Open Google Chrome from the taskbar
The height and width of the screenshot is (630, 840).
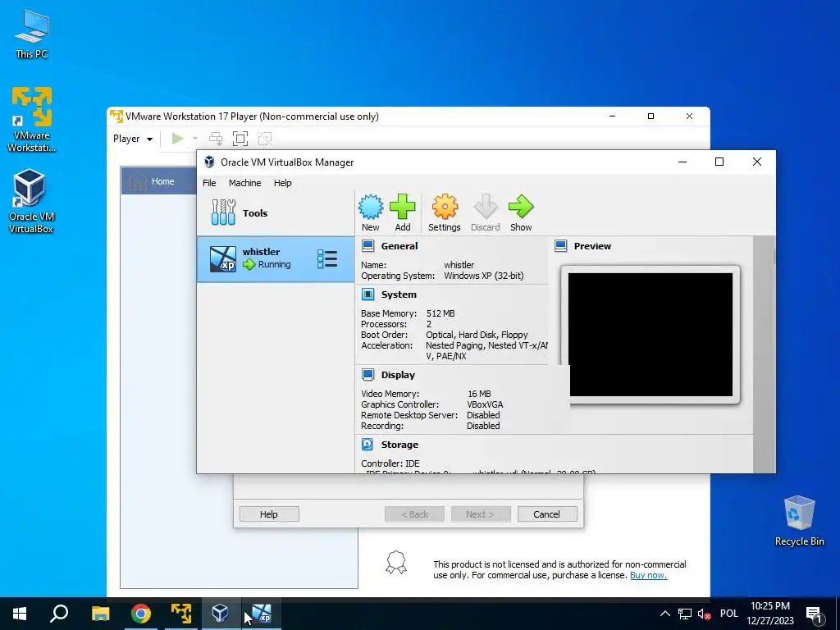point(141,614)
